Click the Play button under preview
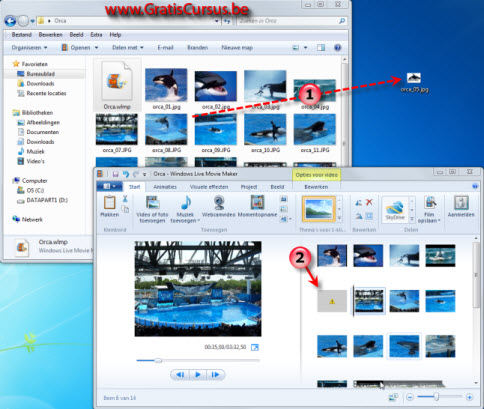Image resolution: width=484 pixels, height=409 pixels. click(x=197, y=375)
